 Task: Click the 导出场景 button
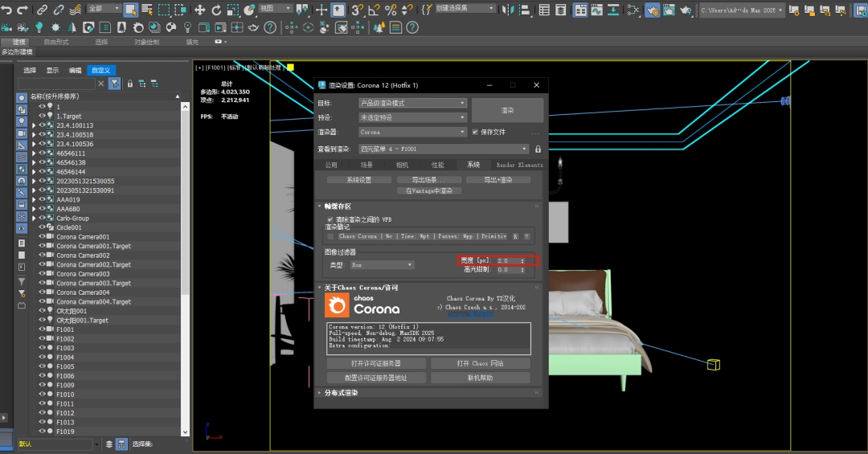(428, 180)
